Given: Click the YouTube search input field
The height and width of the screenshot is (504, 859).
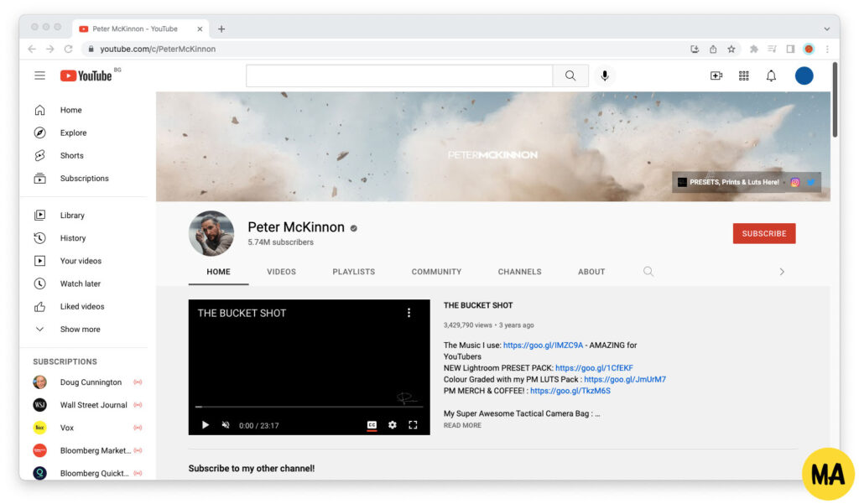Looking at the screenshot, I should pyautogui.click(x=399, y=75).
